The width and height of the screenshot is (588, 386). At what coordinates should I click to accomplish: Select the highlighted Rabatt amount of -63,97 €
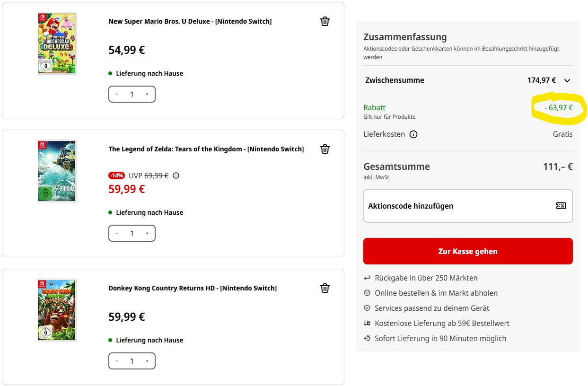coord(559,108)
